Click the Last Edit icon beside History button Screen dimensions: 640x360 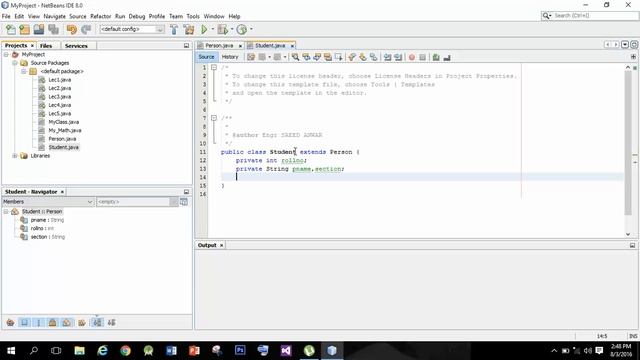click(251, 57)
